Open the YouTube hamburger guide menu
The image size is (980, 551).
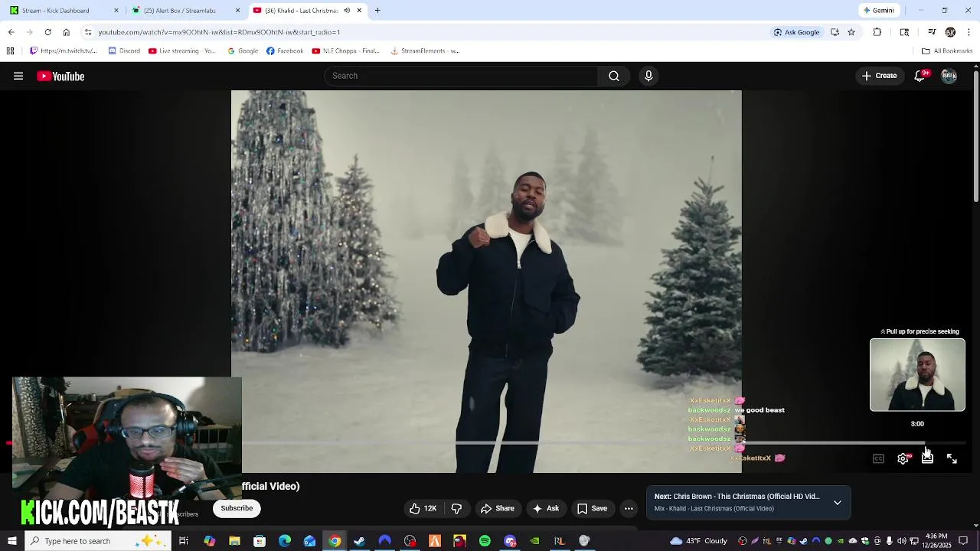point(18,76)
